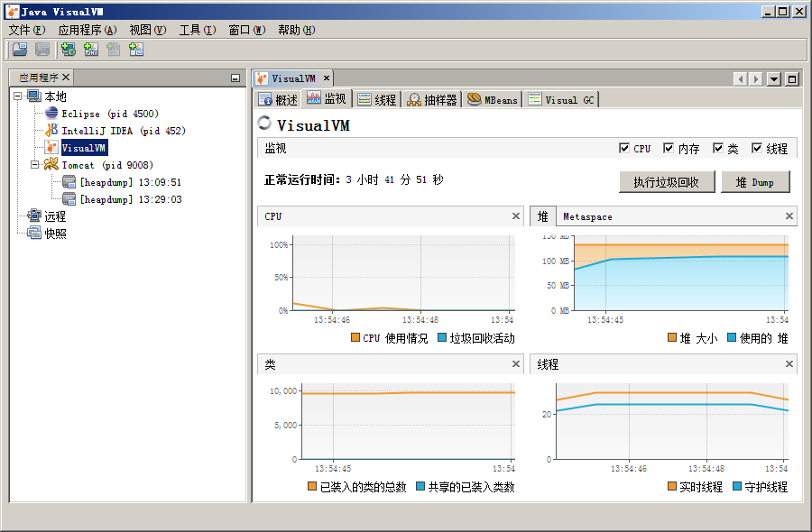812x532 pixels.
Task: Click the greyed Add VM Coredump toolbar icon
Action: 114,50
